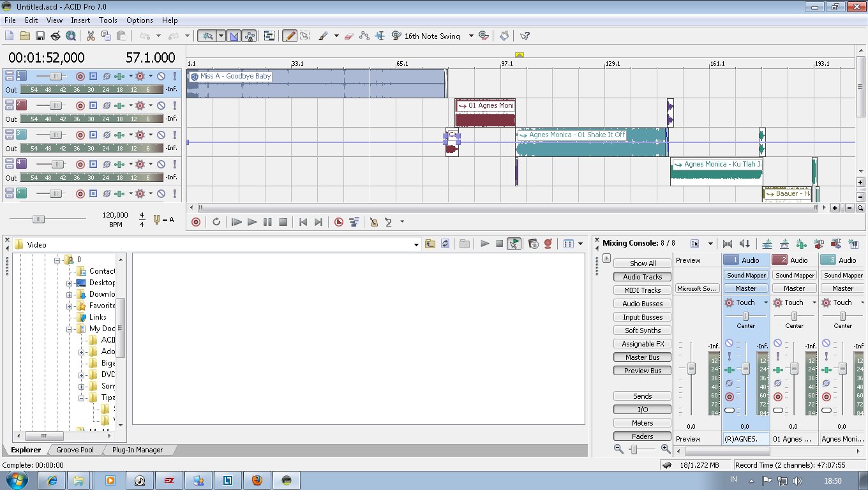Image resolution: width=868 pixels, height=490 pixels.
Task: Open the swing dropdown beside 16th Note Swing
Action: click(471, 36)
